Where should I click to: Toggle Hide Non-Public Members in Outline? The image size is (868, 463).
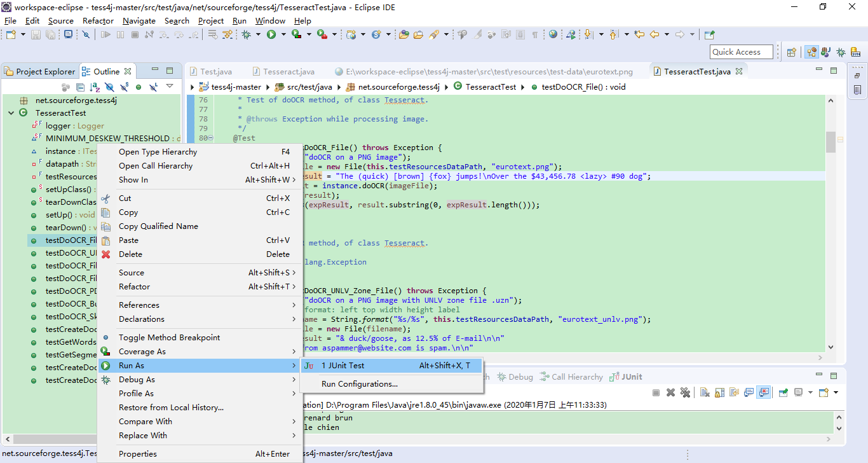coord(138,86)
